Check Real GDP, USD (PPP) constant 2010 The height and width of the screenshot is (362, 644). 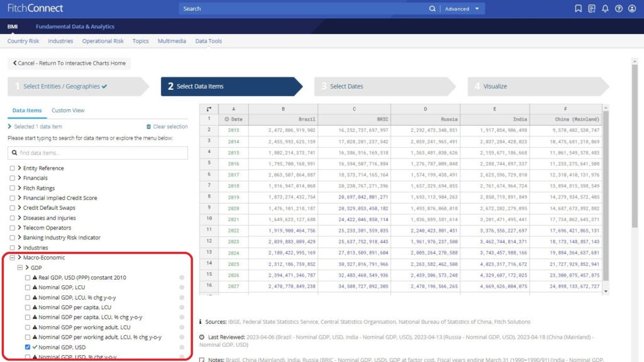[28, 278]
